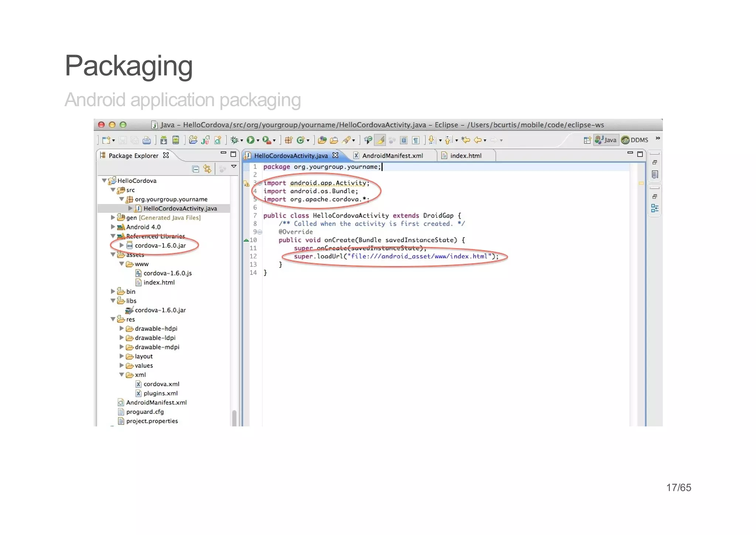This screenshot has width=756, height=535.
Task: Select the Java perspective button
Action: point(606,140)
